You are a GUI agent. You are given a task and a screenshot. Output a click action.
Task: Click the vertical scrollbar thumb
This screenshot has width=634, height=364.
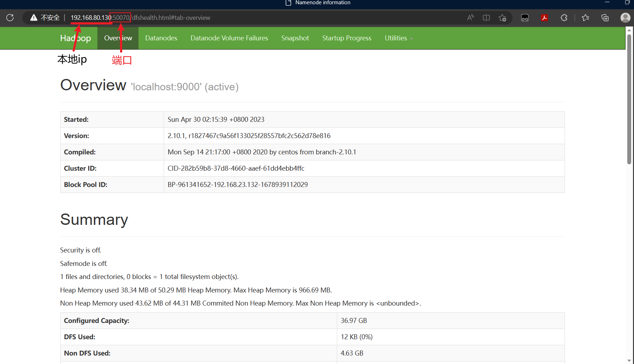(x=629, y=99)
